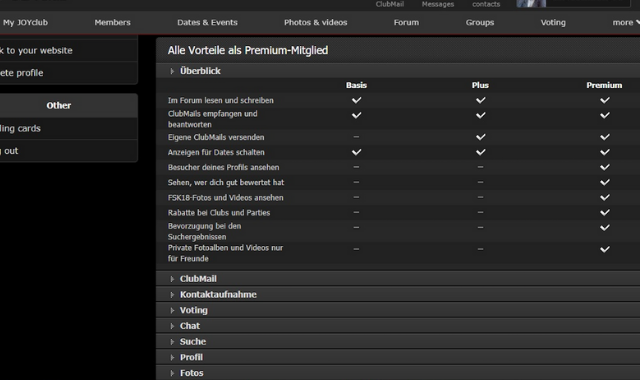The height and width of the screenshot is (380, 640).
Task: Open Messages link in top bar
Action: pos(438,4)
